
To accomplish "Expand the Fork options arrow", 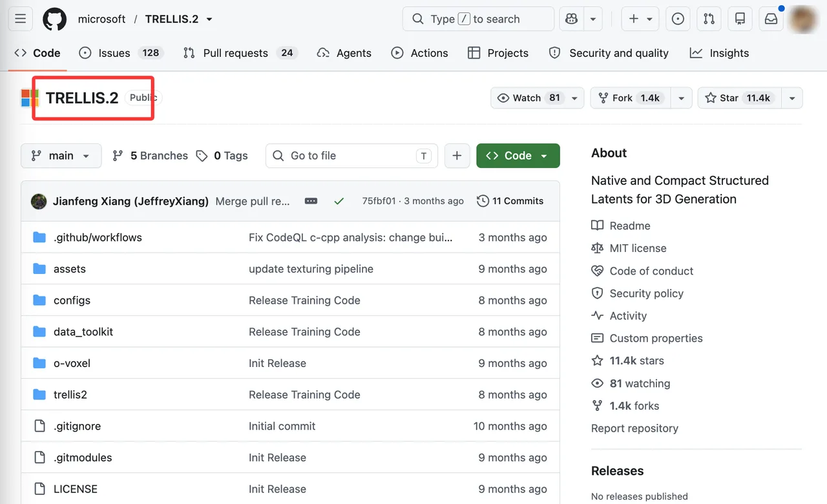I will tap(680, 98).
